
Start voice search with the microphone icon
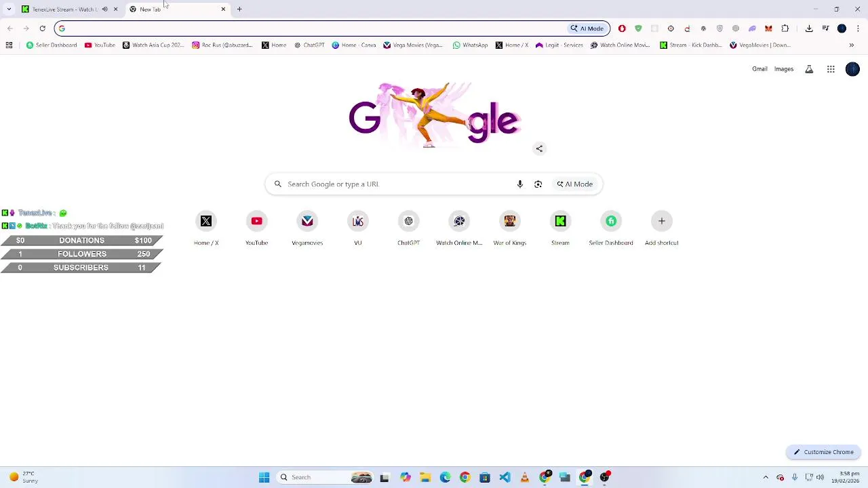pos(520,184)
